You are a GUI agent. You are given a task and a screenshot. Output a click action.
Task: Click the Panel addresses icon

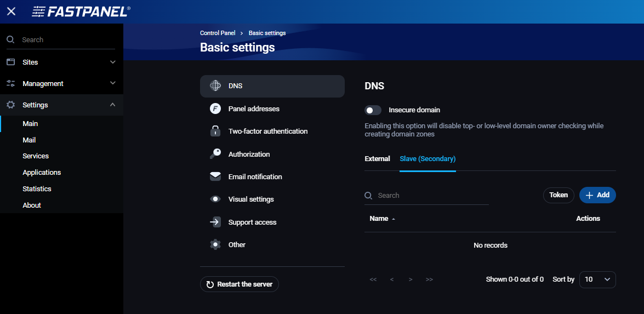click(x=215, y=109)
